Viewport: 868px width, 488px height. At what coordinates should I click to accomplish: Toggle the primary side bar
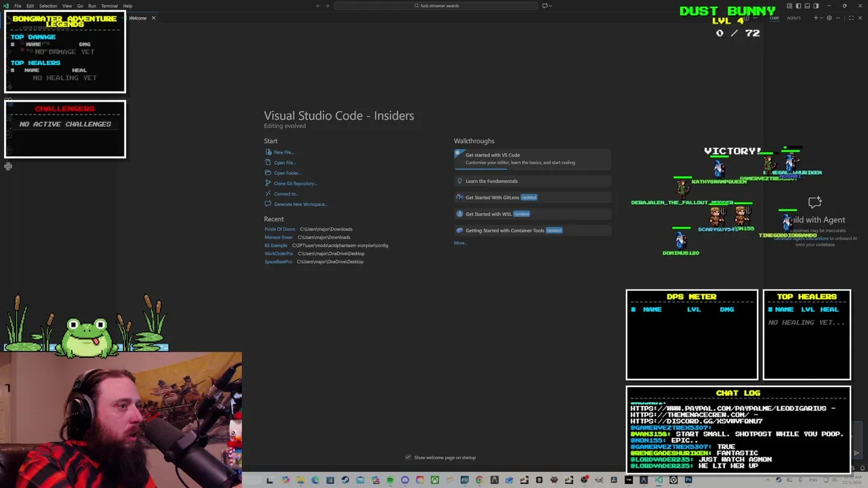click(798, 6)
